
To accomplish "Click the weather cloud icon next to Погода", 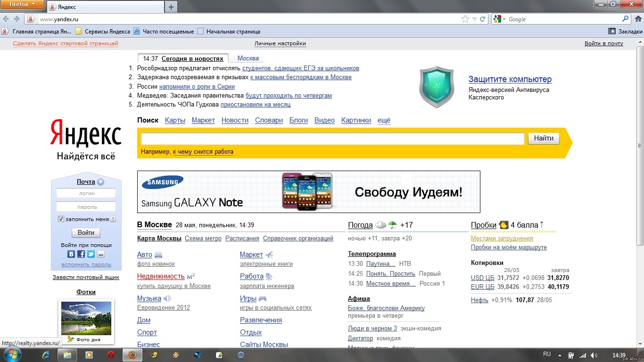I will 381,225.
